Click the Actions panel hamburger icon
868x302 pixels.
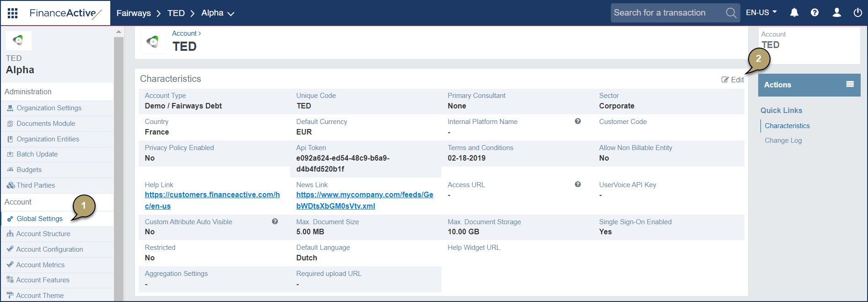[850, 84]
